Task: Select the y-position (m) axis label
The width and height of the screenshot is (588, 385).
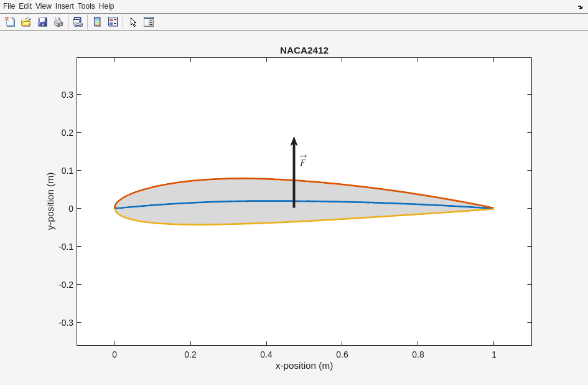Action: click(x=51, y=201)
